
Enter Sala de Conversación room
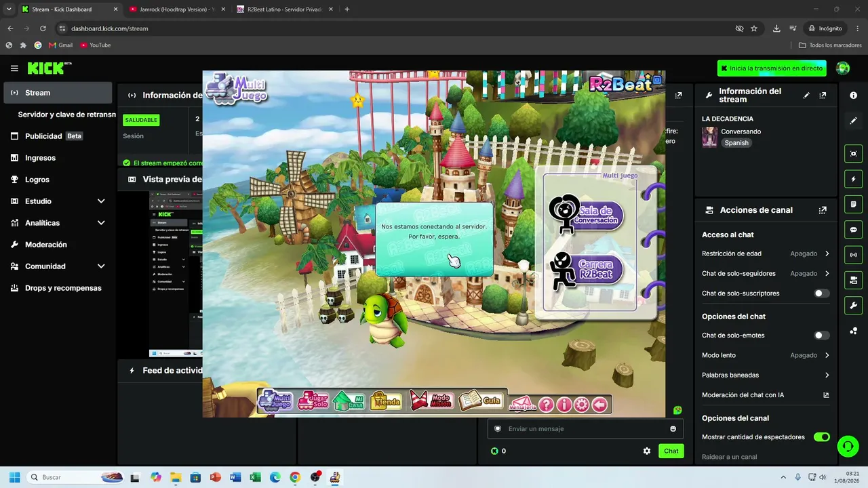pos(587,214)
